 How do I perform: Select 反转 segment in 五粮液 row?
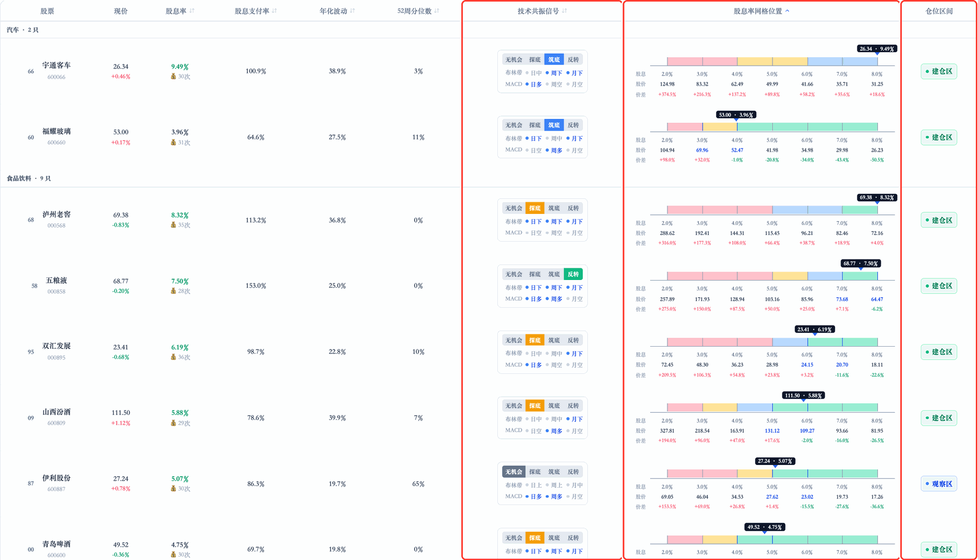pyautogui.click(x=573, y=274)
